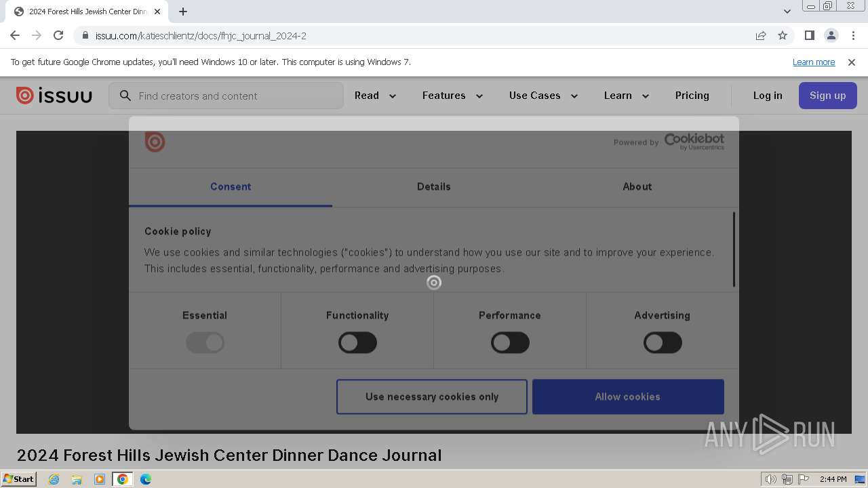This screenshot has height=488, width=868.
Task: Open Chrome side panel
Action: pos(809,35)
